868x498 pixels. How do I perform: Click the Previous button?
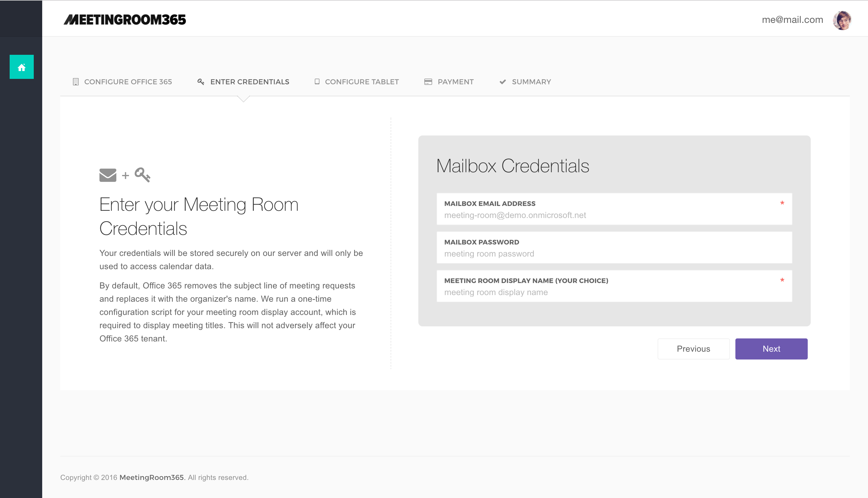point(693,349)
